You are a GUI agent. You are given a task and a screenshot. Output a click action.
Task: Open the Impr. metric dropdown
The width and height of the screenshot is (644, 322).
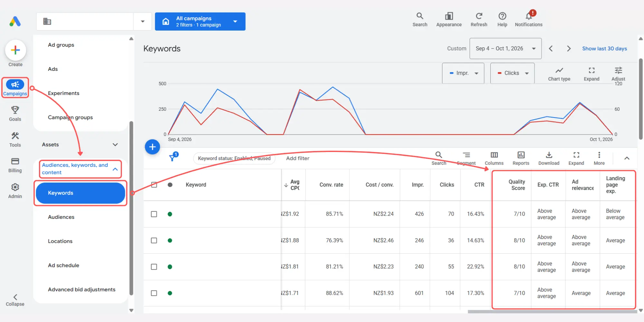(463, 73)
